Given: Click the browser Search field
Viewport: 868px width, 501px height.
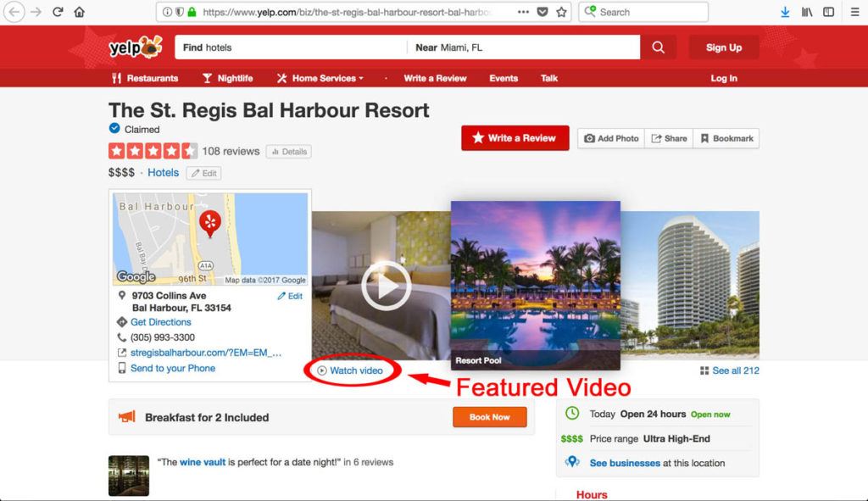Looking at the screenshot, I should pyautogui.click(x=643, y=12).
